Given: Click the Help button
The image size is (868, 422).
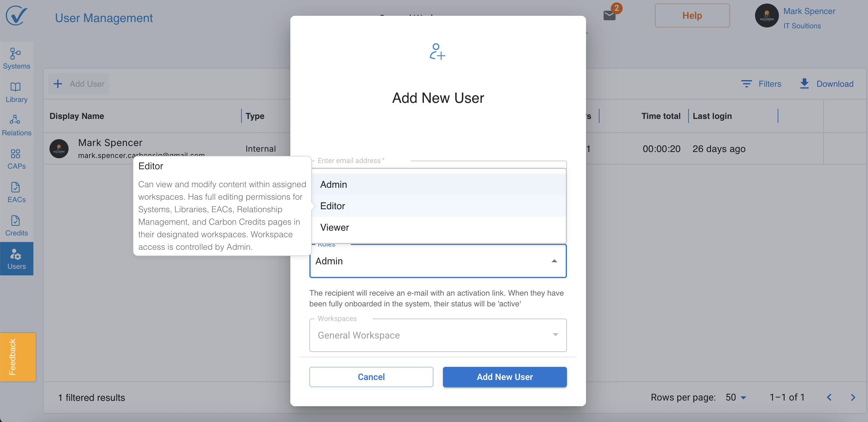Looking at the screenshot, I should 692,15.
